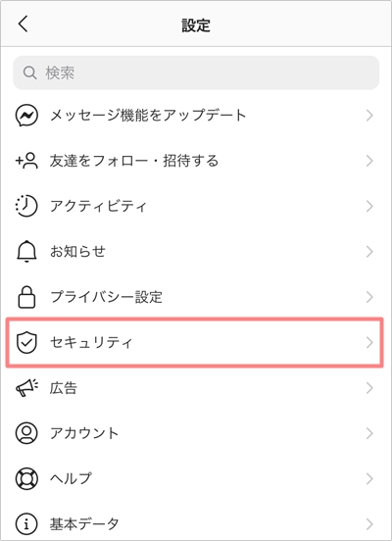Screen dimensions: 392x541
Task: Go back using the left arrow
Action: (x=23, y=25)
